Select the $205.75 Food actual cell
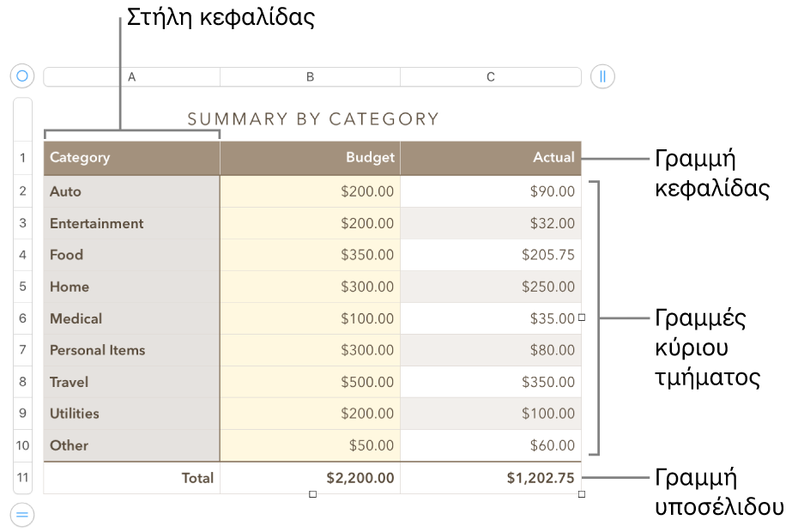Image resolution: width=792 pixels, height=532 pixels. [491, 255]
